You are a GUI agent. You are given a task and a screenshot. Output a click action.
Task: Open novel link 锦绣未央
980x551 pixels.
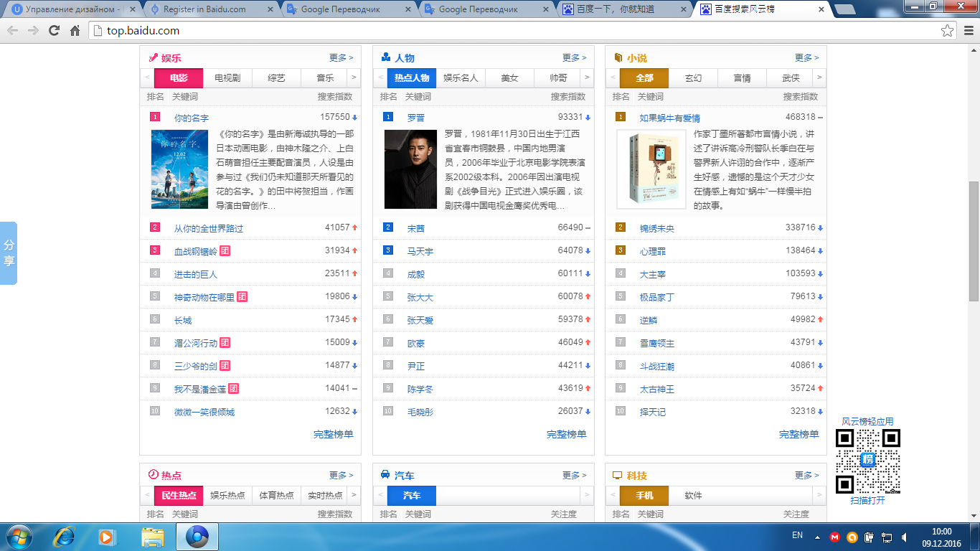click(x=657, y=228)
